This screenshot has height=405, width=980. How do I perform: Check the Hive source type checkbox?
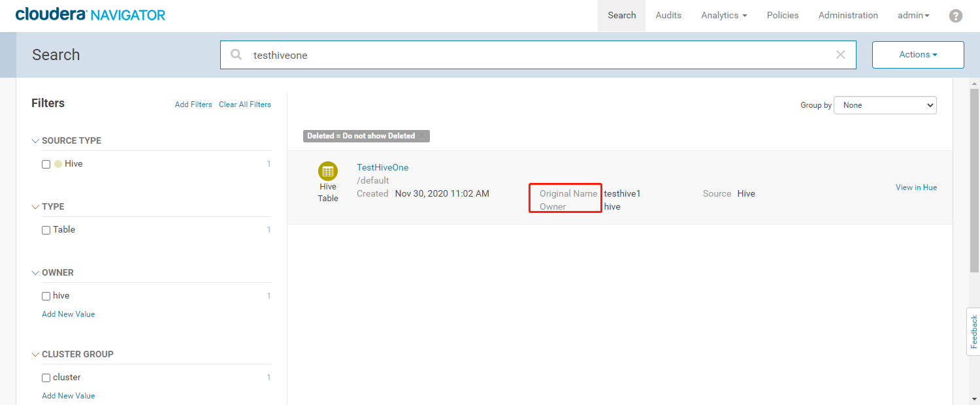coord(46,164)
